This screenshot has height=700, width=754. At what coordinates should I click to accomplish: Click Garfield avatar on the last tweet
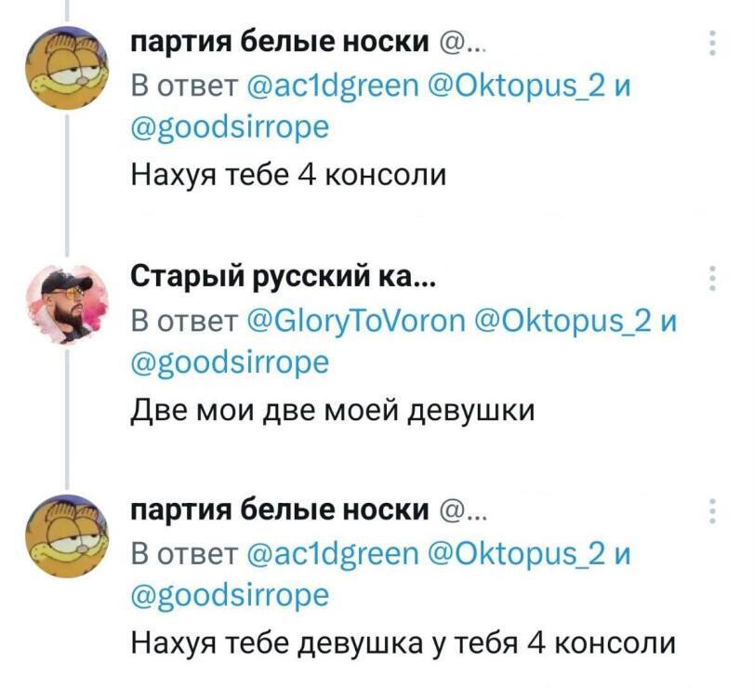point(67,535)
